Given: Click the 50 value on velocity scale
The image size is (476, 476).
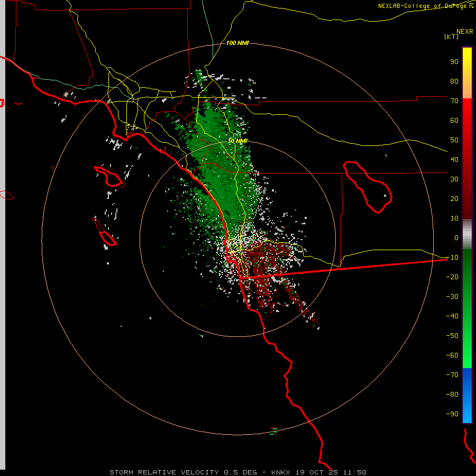Looking at the screenshot, I should (454, 140).
